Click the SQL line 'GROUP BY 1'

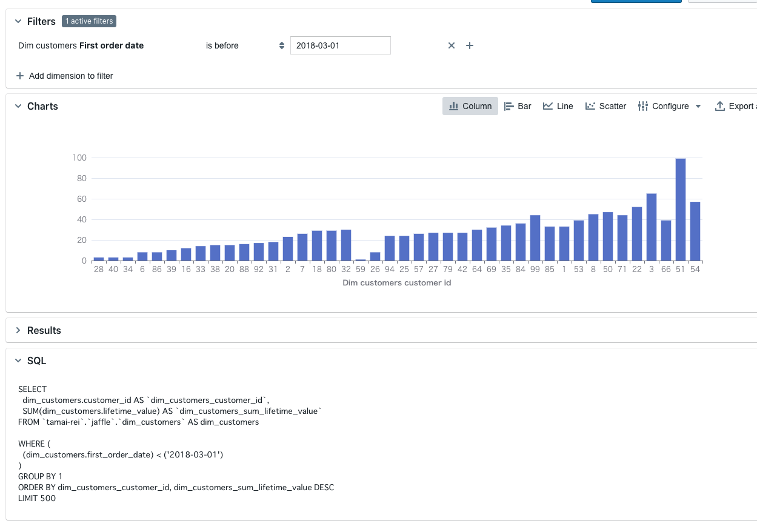(40, 476)
